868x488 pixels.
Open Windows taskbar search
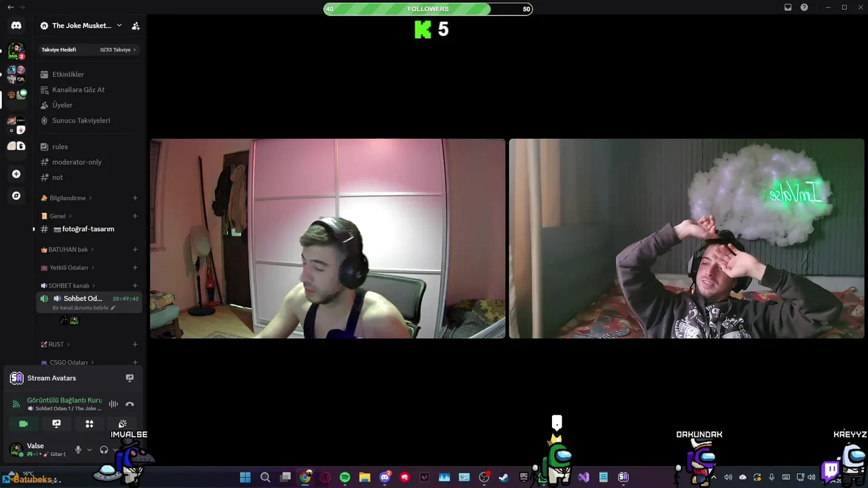265,477
